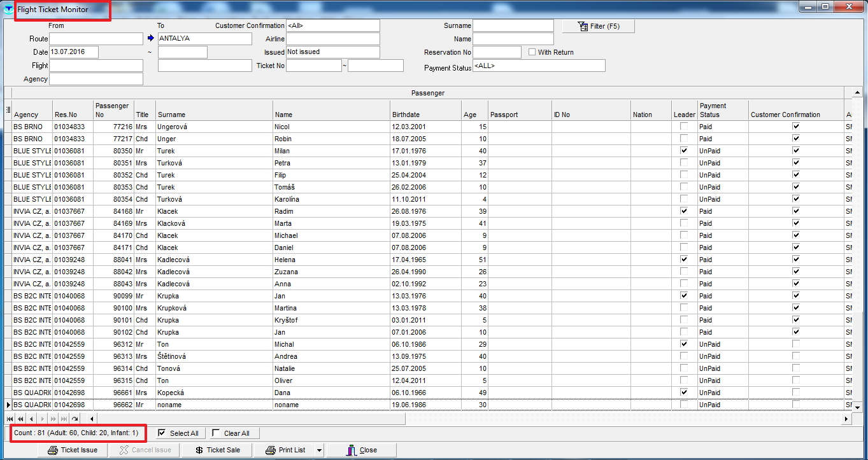Click the blue route direction arrow
The height and width of the screenshot is (460, 868).
pyautogui.click(x=151, y=39)
